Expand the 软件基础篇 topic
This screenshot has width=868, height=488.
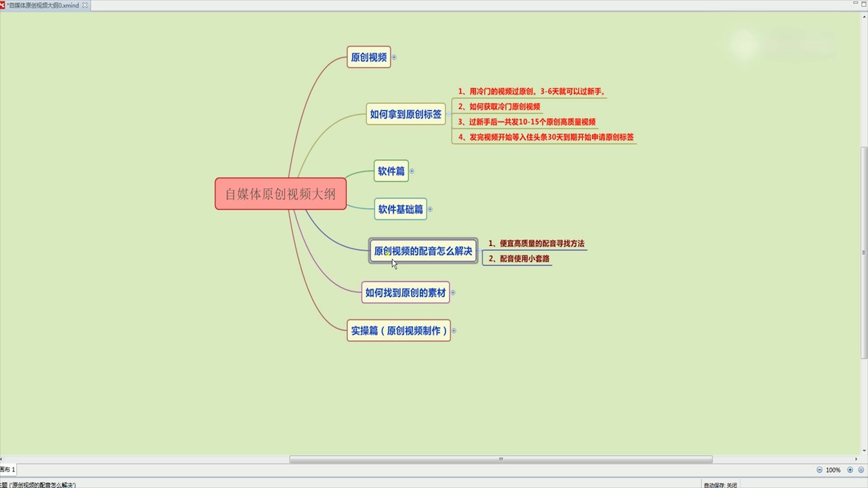click(x=430, y=209)
